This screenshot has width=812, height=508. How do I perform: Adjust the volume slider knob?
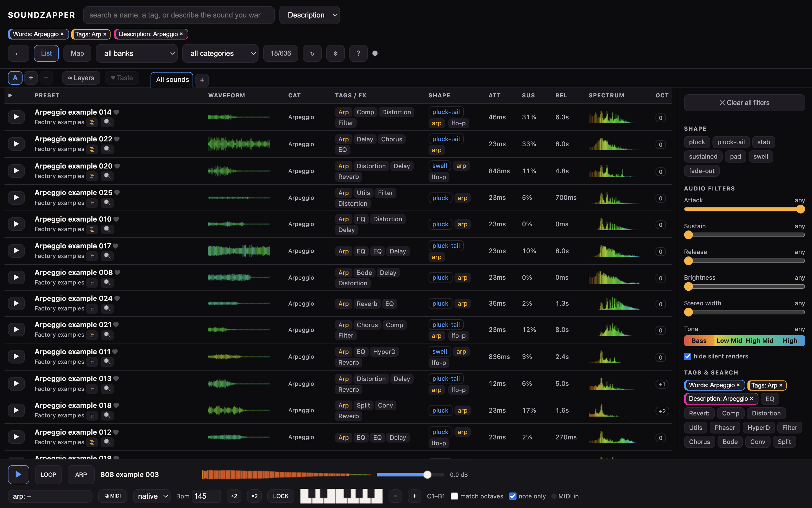(x=427, y=474)
